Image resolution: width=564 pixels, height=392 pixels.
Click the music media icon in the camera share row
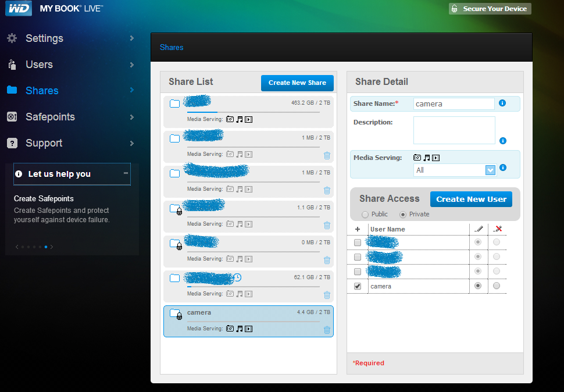point(239,329)
